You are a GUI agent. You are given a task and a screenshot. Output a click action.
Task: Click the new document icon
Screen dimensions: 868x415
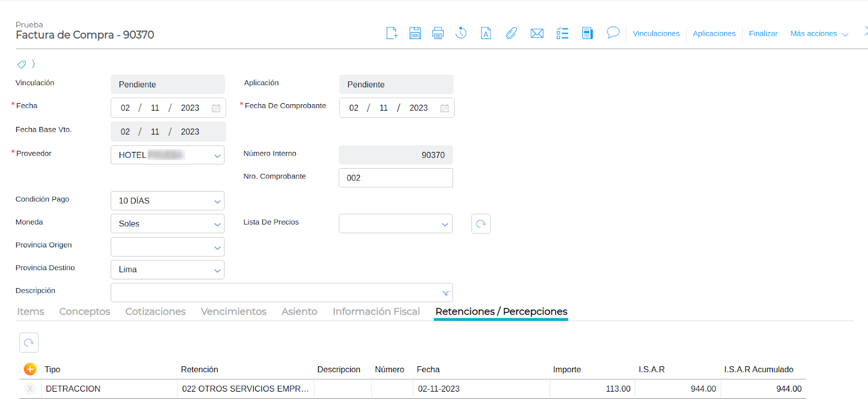(392, 33)
